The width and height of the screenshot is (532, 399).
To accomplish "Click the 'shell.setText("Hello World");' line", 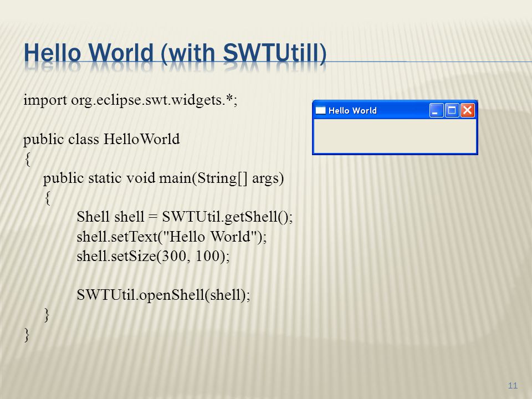I will (172, 237).
